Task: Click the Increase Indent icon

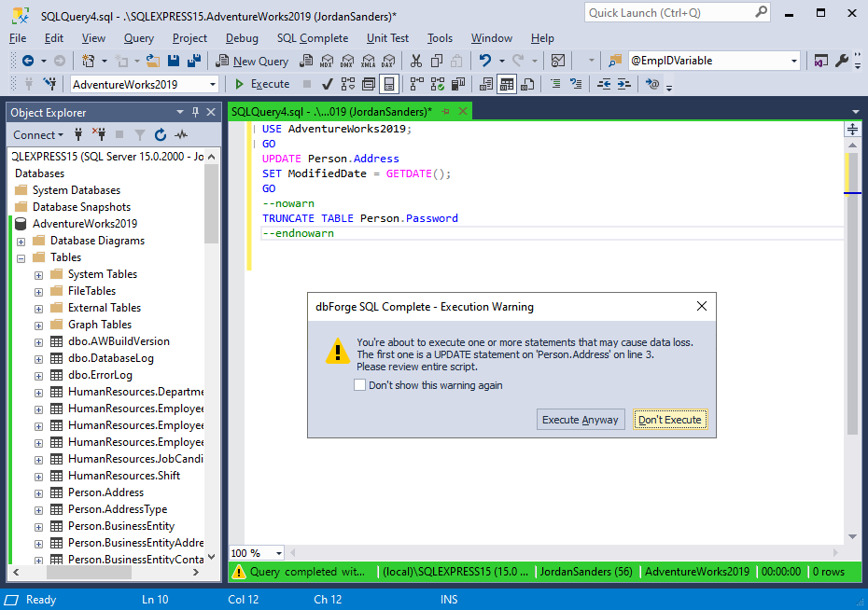Action: [x=623, y=84]
